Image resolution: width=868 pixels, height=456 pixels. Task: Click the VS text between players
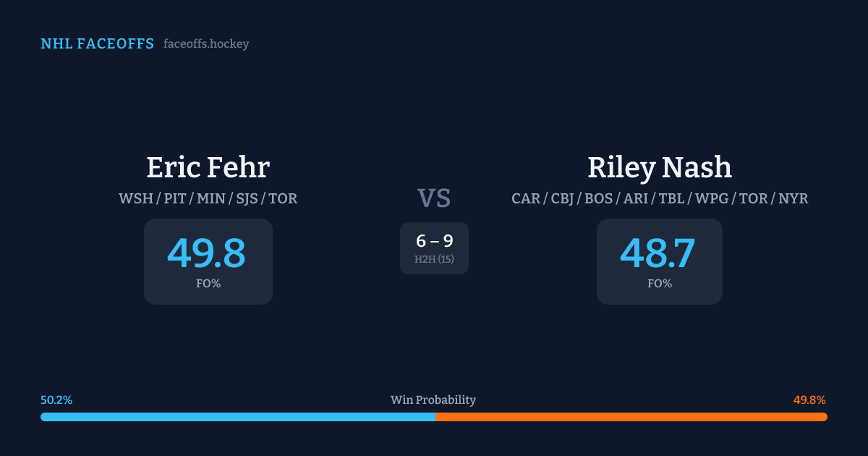[x=434, y=198]
